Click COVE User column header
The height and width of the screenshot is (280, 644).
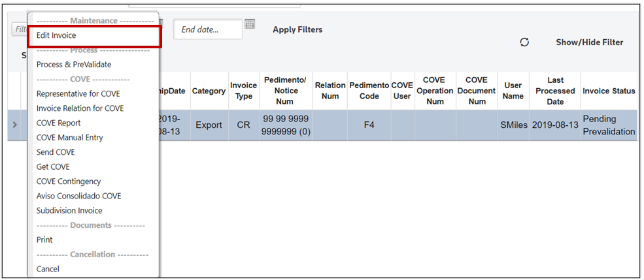coord(403,91)
